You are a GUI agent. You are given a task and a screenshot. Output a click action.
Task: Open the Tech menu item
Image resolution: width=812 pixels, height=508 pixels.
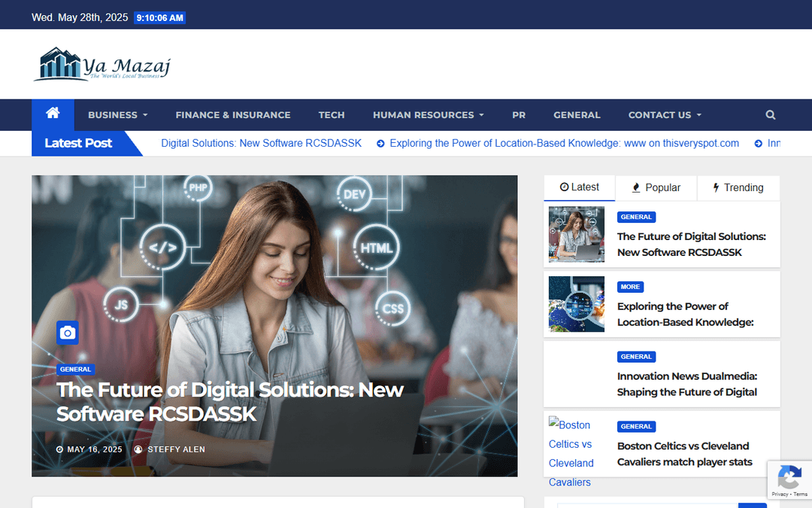click(332, 115)
